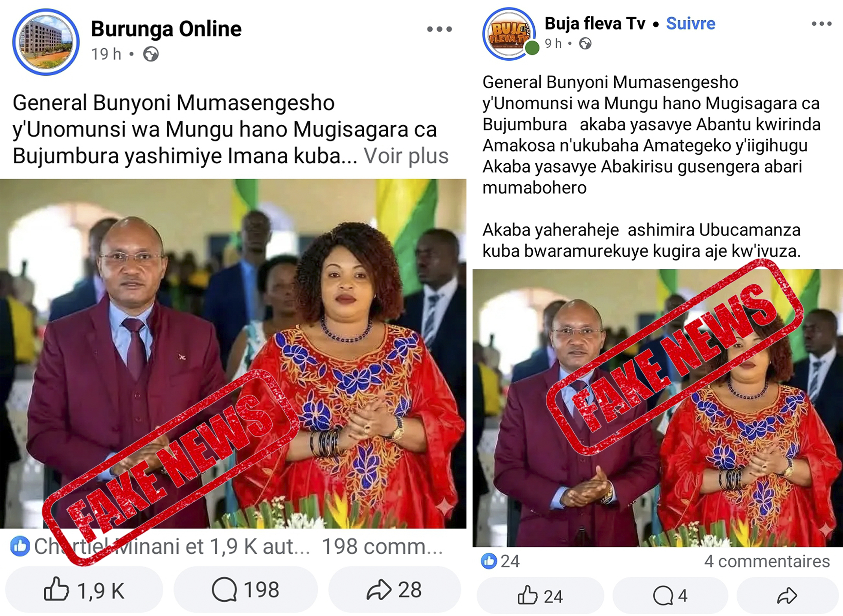
Task: Open comments on Burunga Online post
Action: (x=246, y=590)
